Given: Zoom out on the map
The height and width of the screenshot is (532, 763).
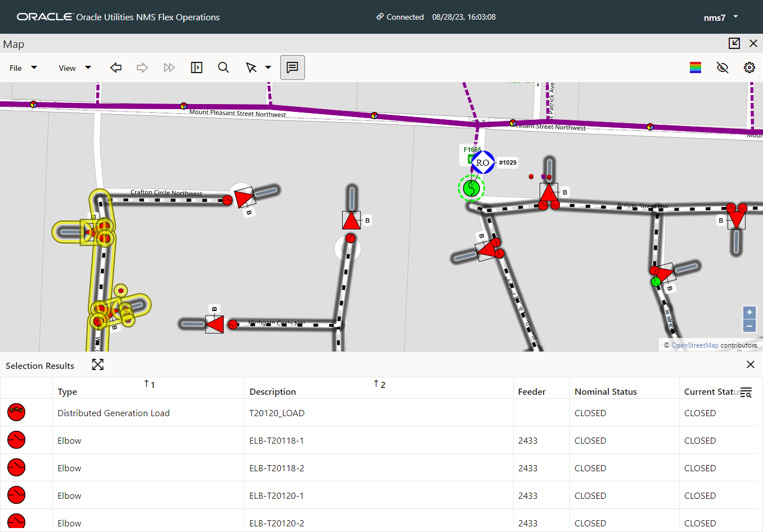Looking at the screenshot, I should (x=749, y=326).
